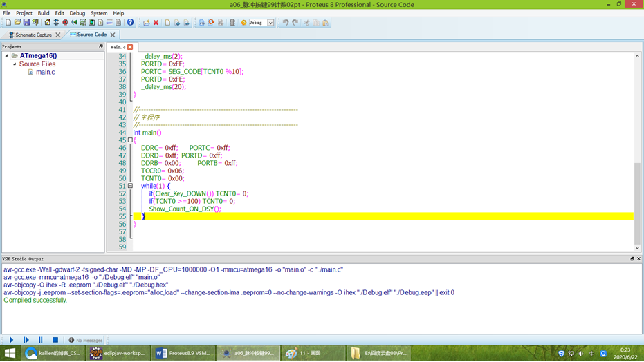Click editor scrollbar down arrow
Image resolution: width=644 pixels, height=362 pixels.
(637, 247)
